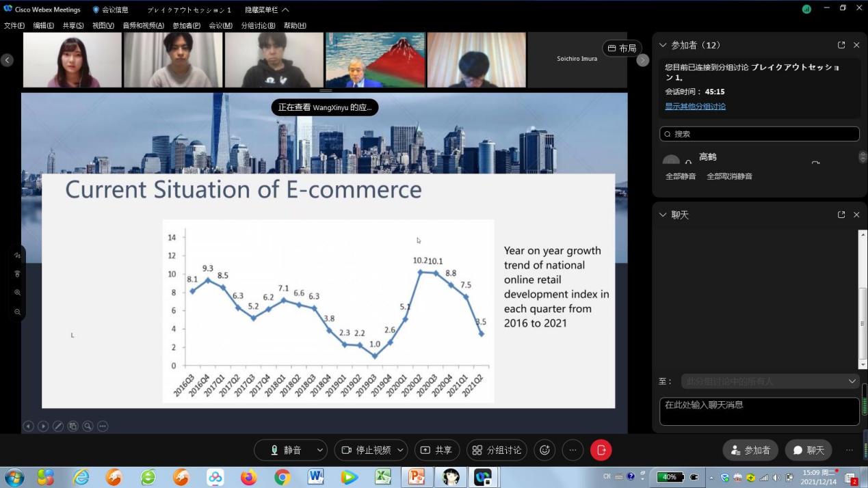The image size is (868, 488).
Task: Open the 音频和视频(A) menu
Action: pos(143,26)
